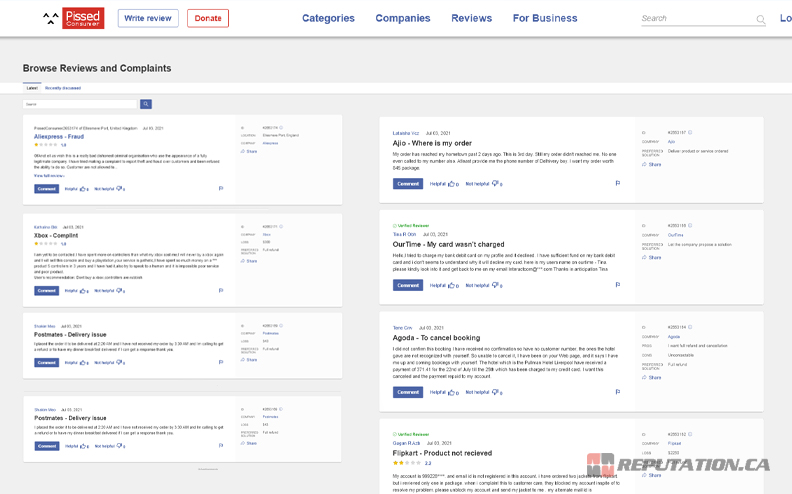The width and height of the screenshot is (792, 494).
Task: Flag the Xbox - Complaint review
Action: [x=221, y=290]
